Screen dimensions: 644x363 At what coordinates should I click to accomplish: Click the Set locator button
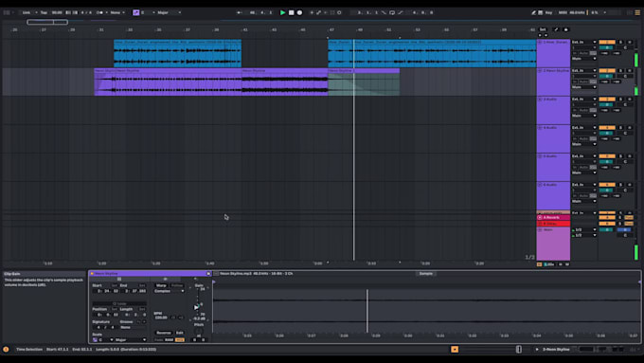(x=543, y=29)
